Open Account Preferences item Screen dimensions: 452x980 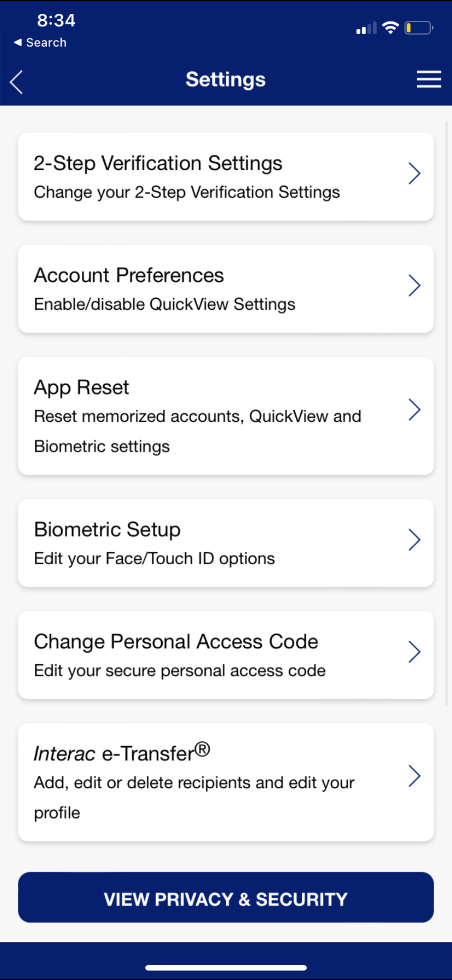[x=226, y=289]
